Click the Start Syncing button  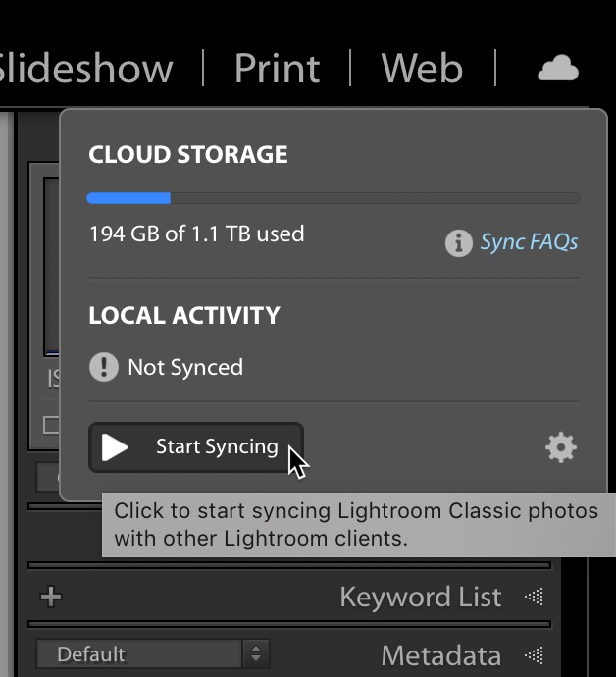pyautogui.click(x=196, y=447)
